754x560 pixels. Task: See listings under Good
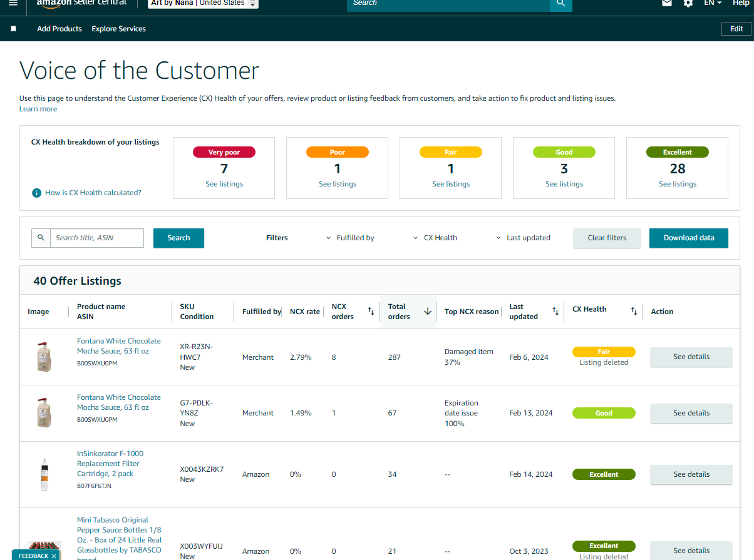564,184
